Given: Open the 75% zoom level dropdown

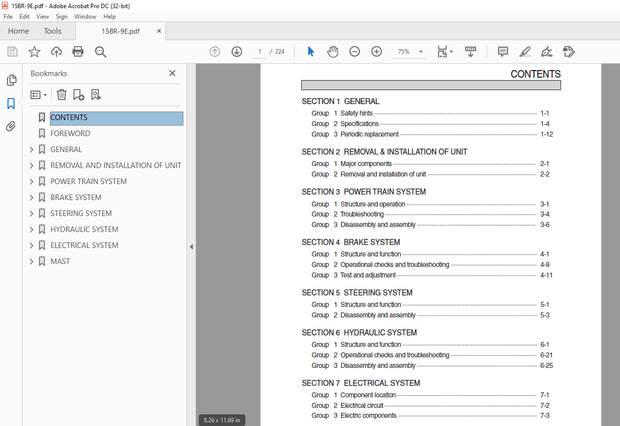Looking at the screenshot, I should point(409,51).
